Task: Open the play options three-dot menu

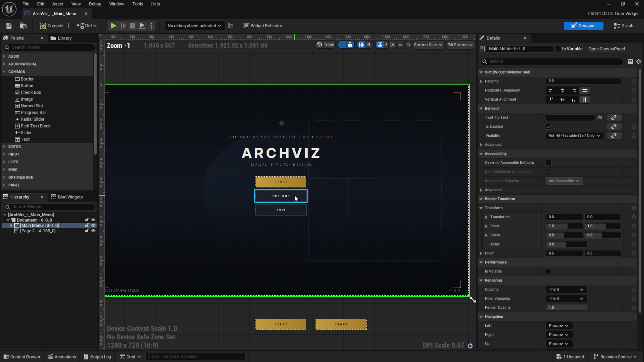Action: pos(151,26)
